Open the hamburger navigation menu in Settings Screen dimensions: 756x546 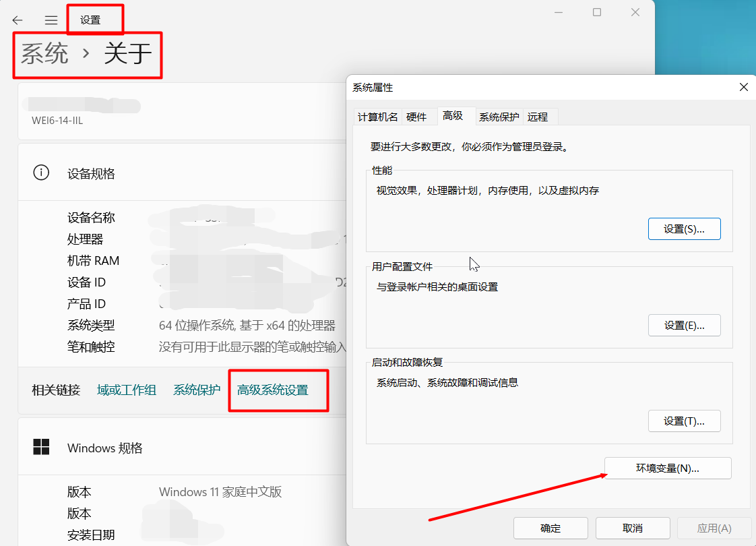(x=51, y=20)
